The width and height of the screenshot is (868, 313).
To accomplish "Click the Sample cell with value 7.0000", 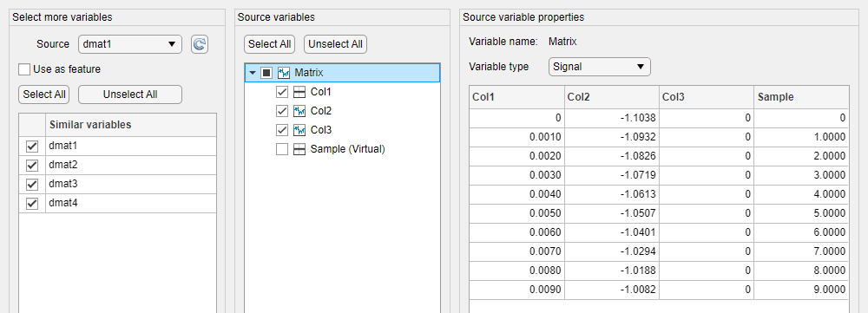I will click(x=801, y=251).
